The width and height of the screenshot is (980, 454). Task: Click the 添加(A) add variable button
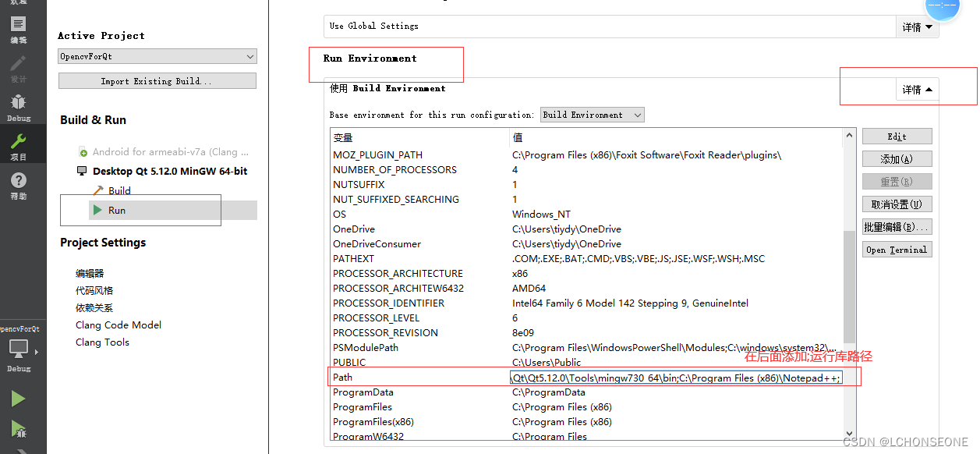click(x=897, y=159)
